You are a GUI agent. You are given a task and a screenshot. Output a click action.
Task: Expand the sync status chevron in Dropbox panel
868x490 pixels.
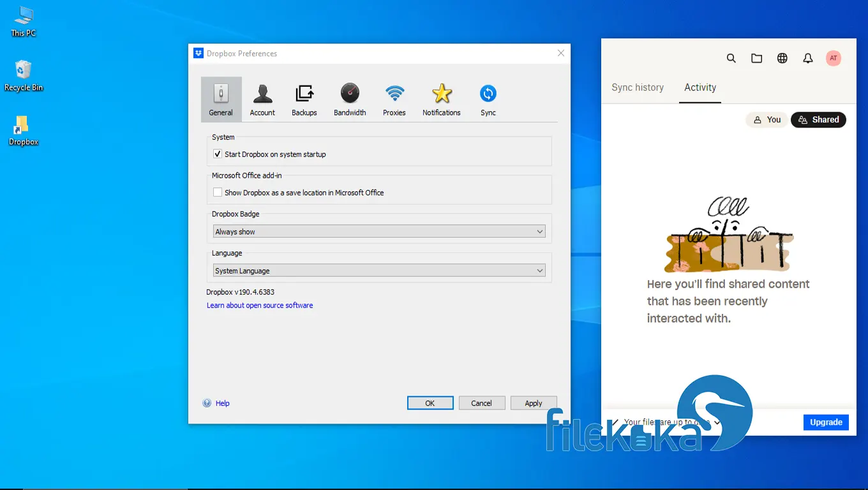[717, 422]
